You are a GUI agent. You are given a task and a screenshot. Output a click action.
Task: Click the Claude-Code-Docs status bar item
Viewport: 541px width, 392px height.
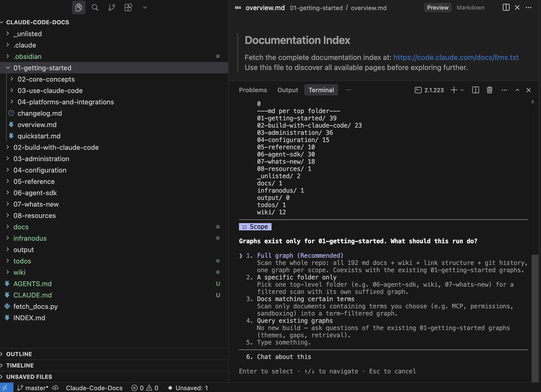pyautogui.click(x=94, y=388)
